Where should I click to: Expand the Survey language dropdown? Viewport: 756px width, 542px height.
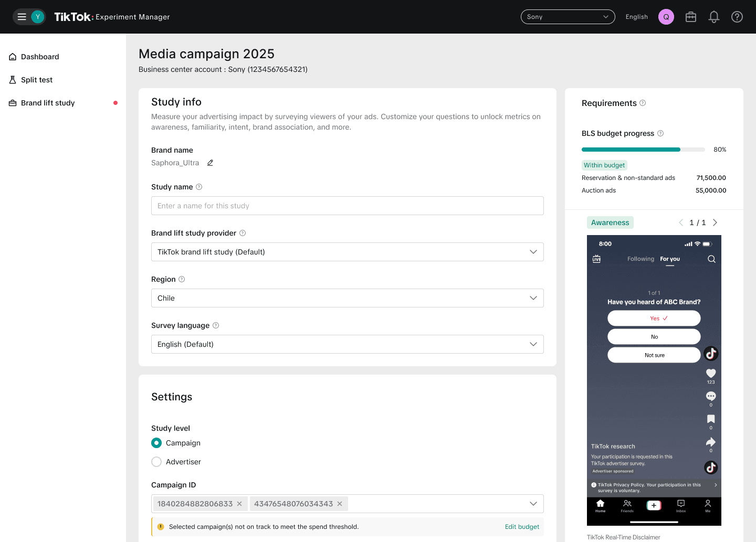347,344
